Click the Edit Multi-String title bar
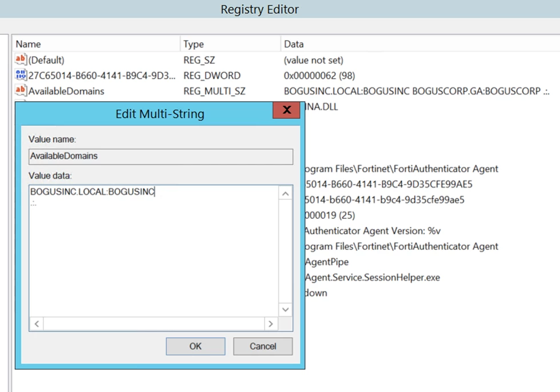Viewport: 560px width, 392px height. [x=159, y=114]
